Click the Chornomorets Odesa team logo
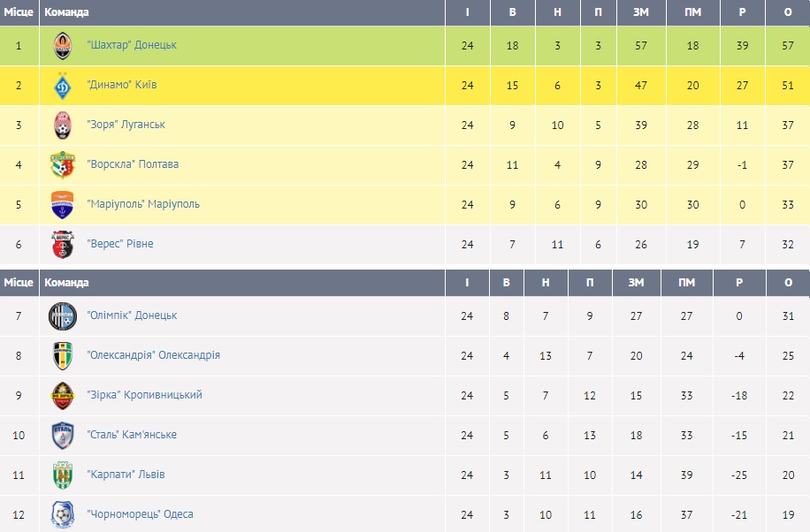This screenshot has width=810, height=532. [x=62, y=514]
